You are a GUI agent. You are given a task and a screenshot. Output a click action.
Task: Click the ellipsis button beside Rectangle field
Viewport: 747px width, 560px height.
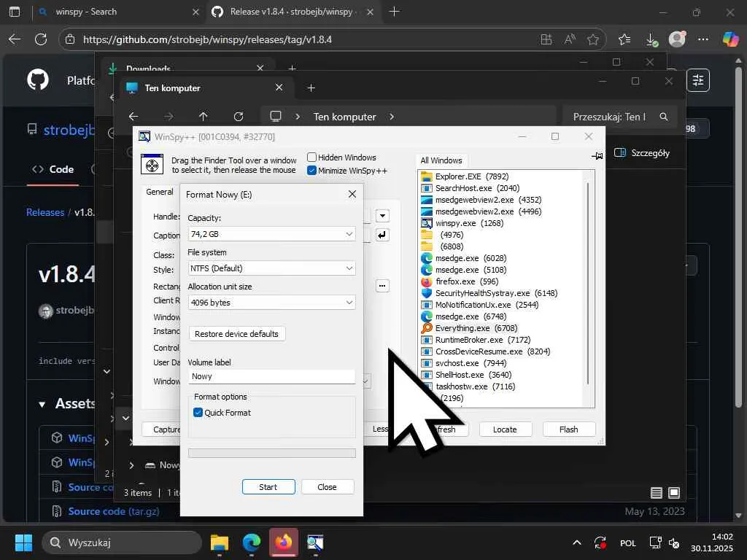tap(382, 286)
